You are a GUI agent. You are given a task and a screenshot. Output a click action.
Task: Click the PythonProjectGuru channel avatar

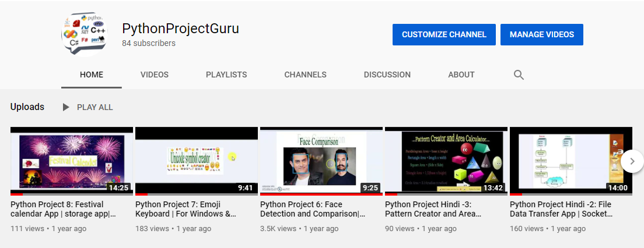coord(84,34)
